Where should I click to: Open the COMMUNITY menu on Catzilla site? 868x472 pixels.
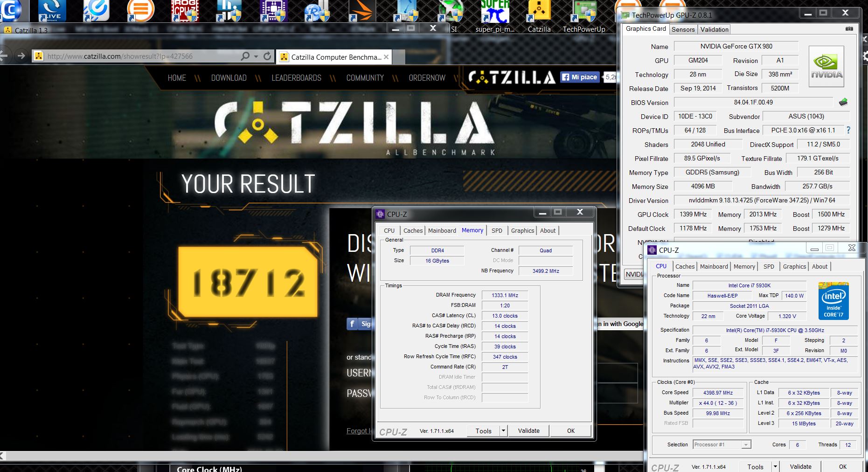coord(365,78)
